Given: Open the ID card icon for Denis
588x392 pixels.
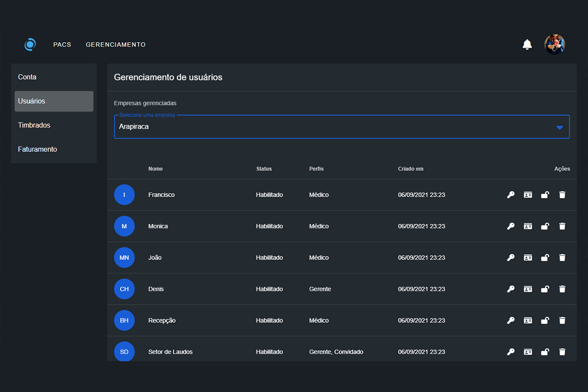Looking at the screenshot, I should click(528, 289).
